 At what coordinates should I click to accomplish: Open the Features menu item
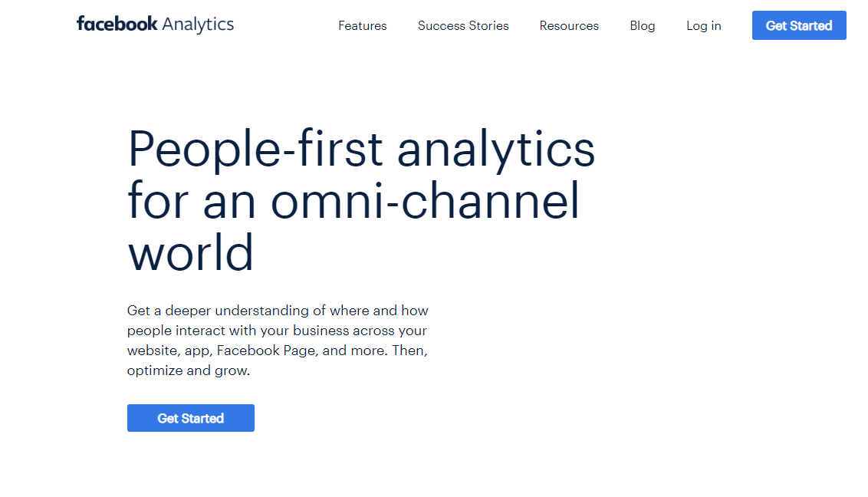(363, 25)
